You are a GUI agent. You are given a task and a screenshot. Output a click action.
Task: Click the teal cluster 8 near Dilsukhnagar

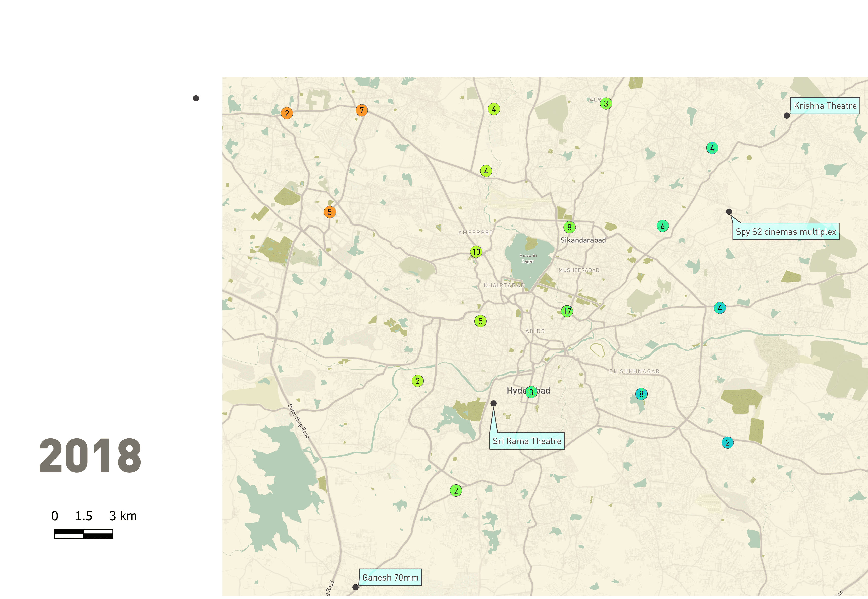click(x=641, y=394)
